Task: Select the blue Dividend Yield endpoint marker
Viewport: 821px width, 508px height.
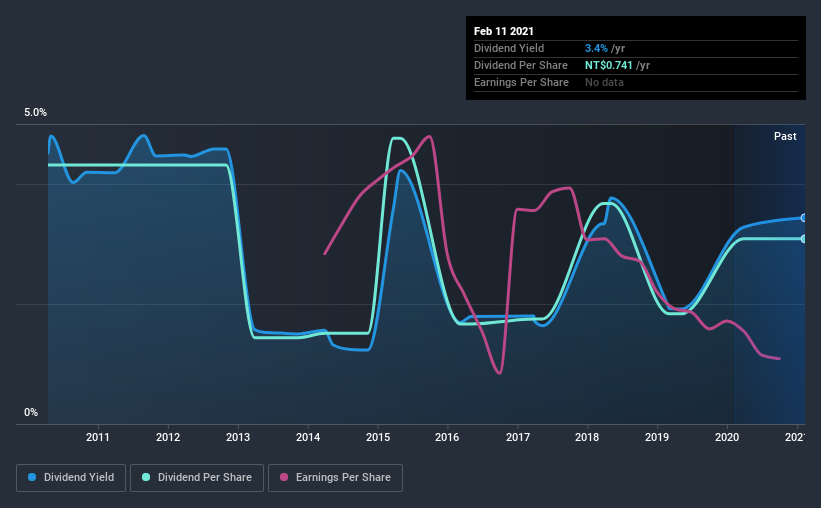Action: 804,218
